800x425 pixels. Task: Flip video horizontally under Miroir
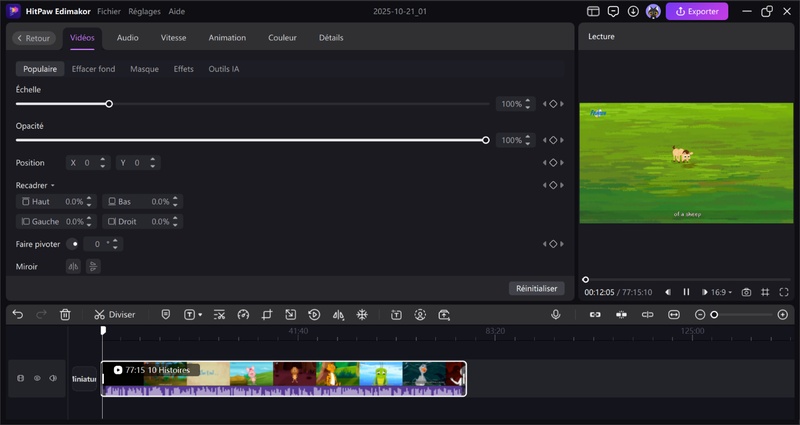(x=73, y=266)
